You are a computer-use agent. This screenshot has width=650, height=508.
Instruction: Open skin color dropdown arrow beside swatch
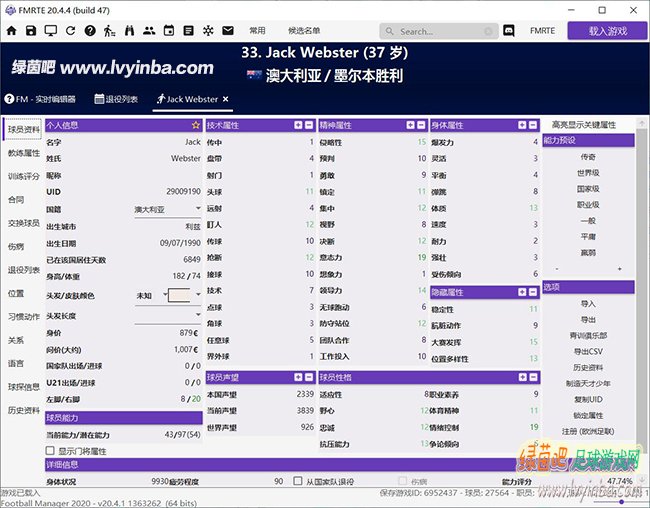point(198,295)
